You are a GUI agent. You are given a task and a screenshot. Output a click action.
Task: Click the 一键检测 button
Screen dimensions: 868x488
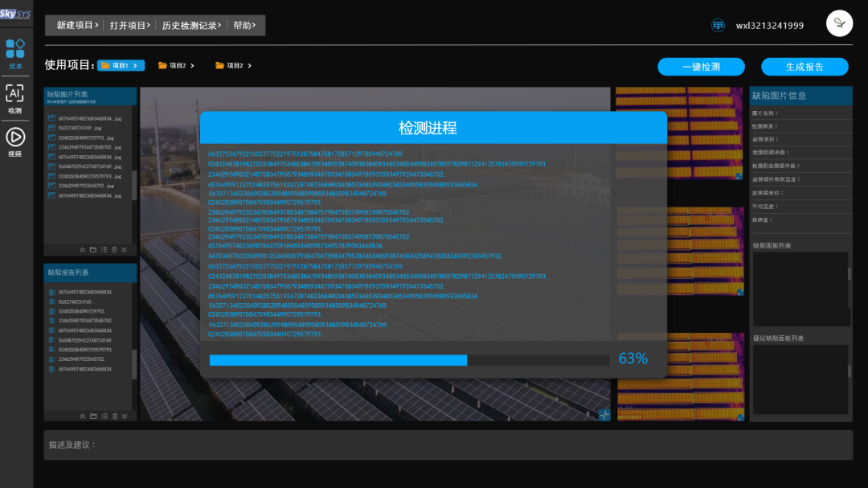coord(701,67)
